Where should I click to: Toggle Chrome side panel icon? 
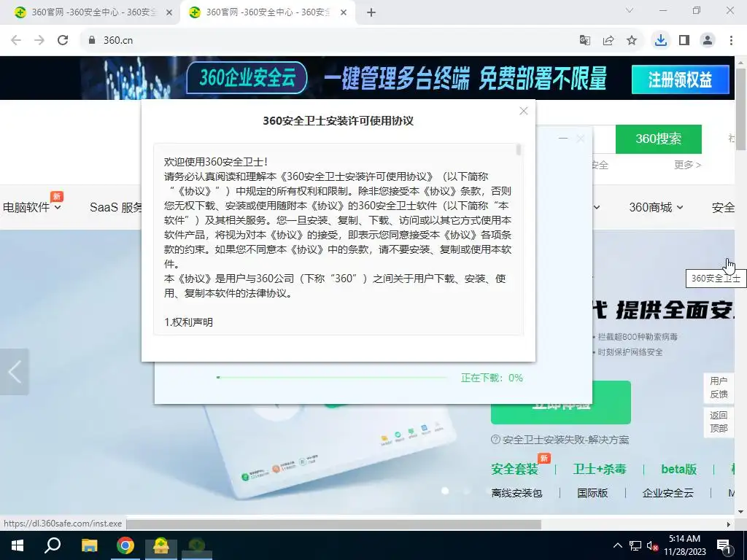point(684,41)
